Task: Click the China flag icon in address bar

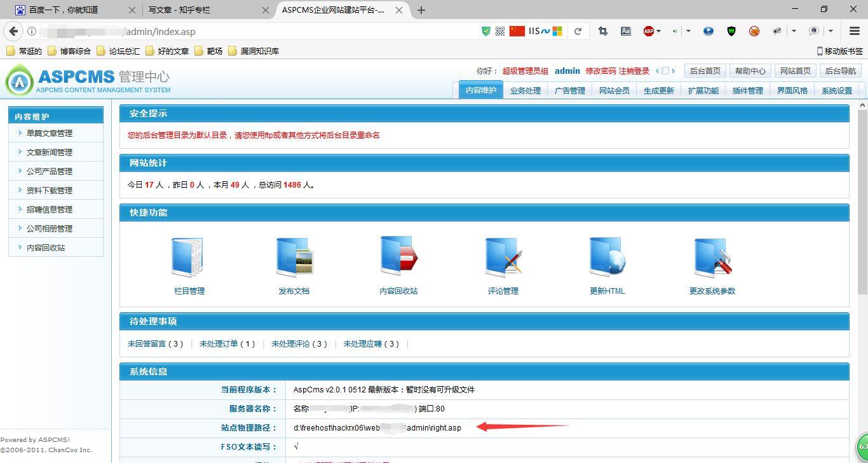Action: [517, 31]
